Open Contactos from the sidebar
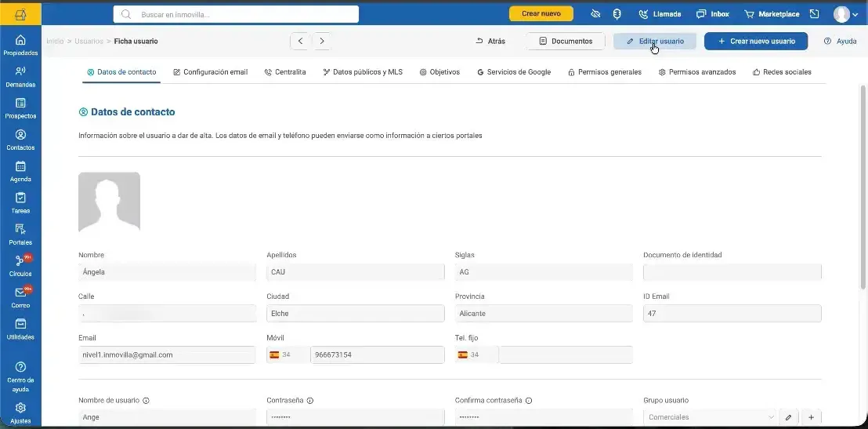Image resolution: width=868 pixels, height=429 pixels. click(x=20, y=140)
